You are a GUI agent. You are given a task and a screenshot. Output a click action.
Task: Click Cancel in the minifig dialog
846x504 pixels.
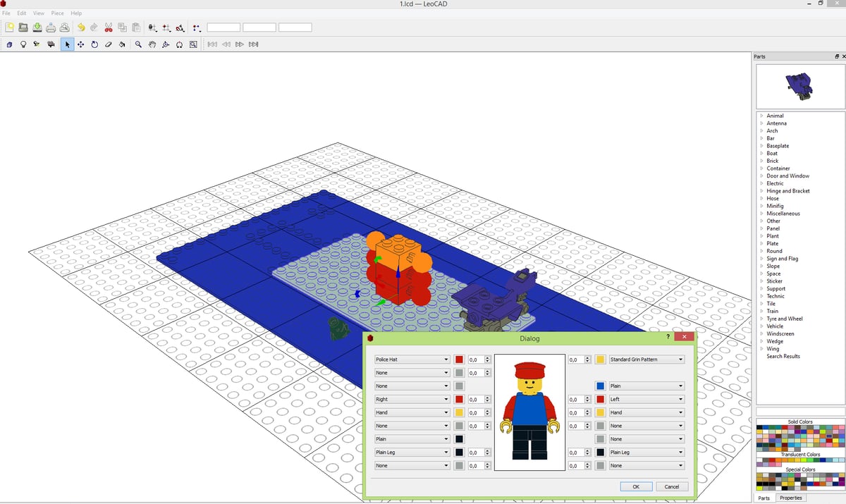(x=672, y=486)
